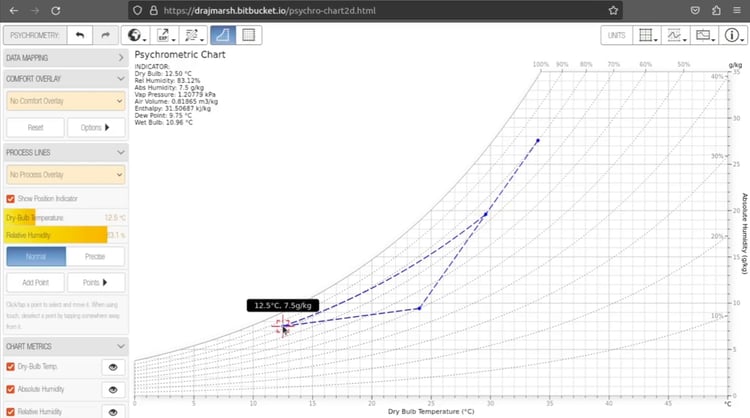Image resolution: width=750 pixels, height=418 pixels.
Task: Open the info icon menu
Action: tap(733, 35)
